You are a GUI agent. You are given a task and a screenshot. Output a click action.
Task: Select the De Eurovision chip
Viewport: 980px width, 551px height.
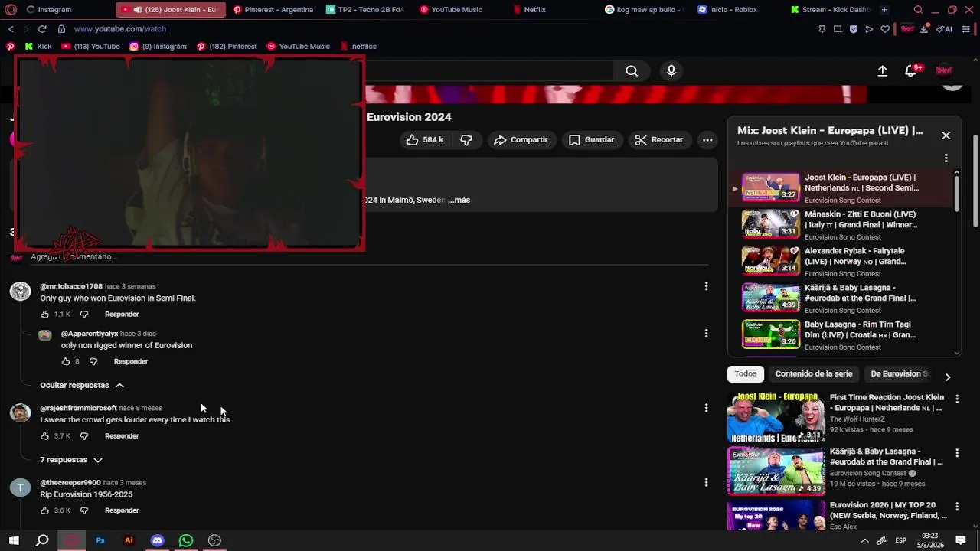click(900, 373)
